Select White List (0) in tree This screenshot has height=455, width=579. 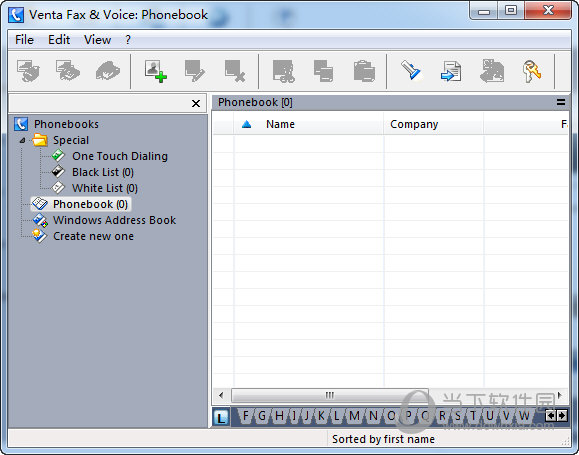point(105,188)
